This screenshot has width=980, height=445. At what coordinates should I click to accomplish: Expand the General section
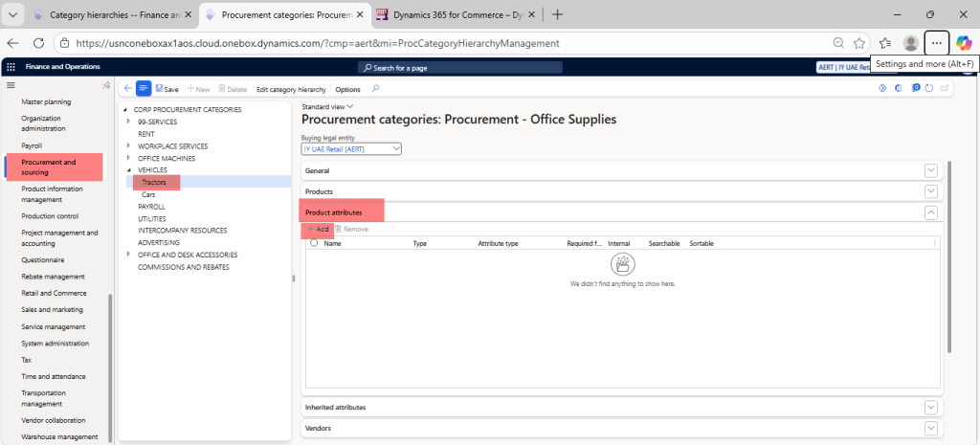coord(931,170)
